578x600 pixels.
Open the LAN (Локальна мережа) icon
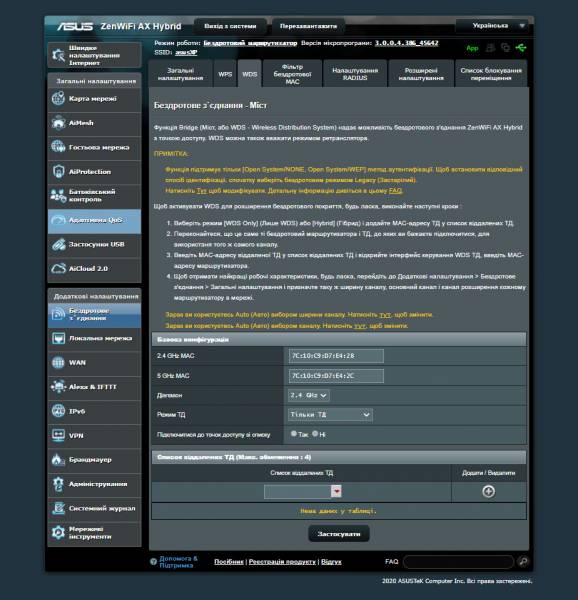coord(59,338)
